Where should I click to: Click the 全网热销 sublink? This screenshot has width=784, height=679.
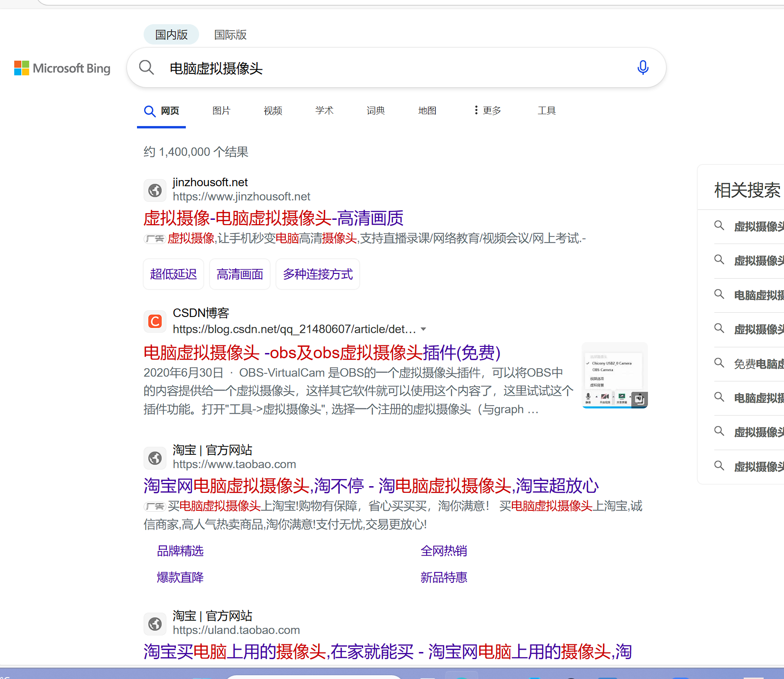point(444,551)
